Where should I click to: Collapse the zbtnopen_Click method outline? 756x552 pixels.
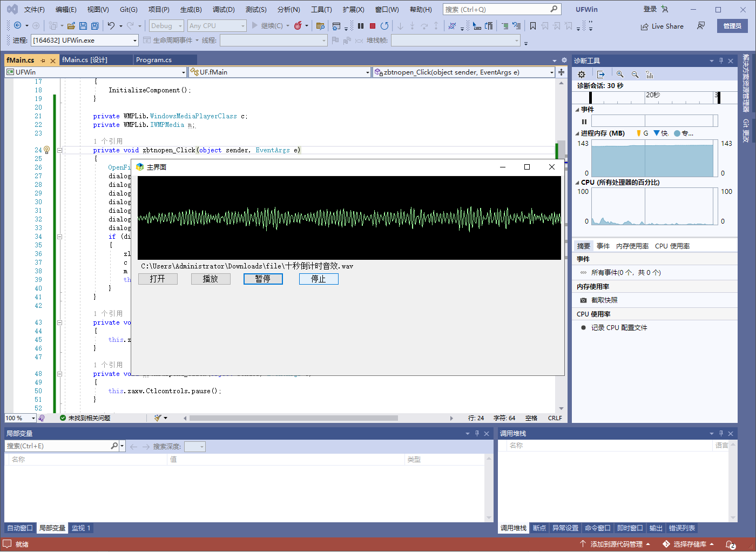59,150
